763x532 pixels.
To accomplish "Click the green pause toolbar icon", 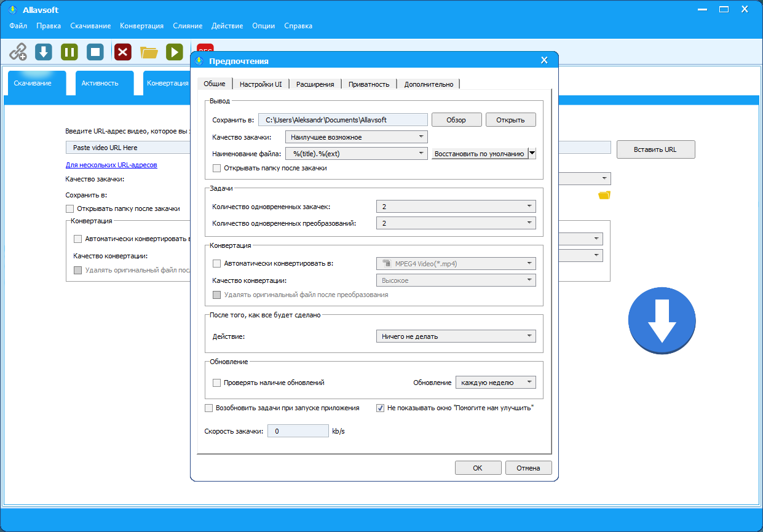I will click(x=69, y=52).
